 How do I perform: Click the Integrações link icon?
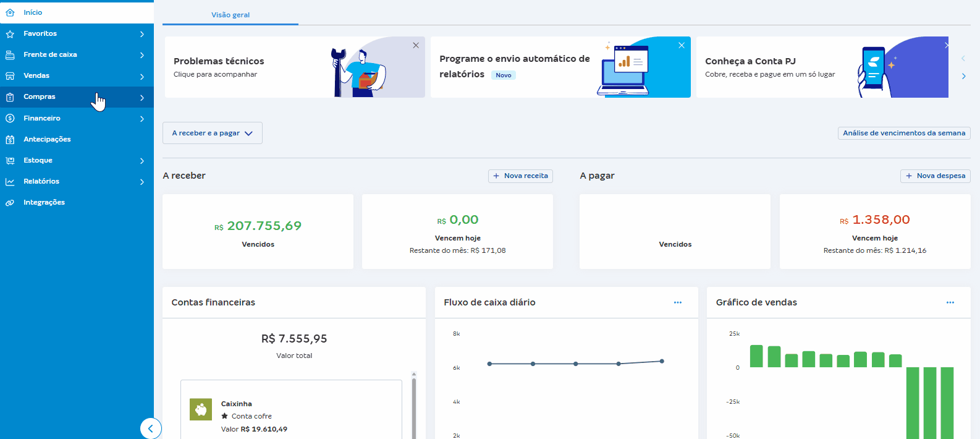(10, 203)
